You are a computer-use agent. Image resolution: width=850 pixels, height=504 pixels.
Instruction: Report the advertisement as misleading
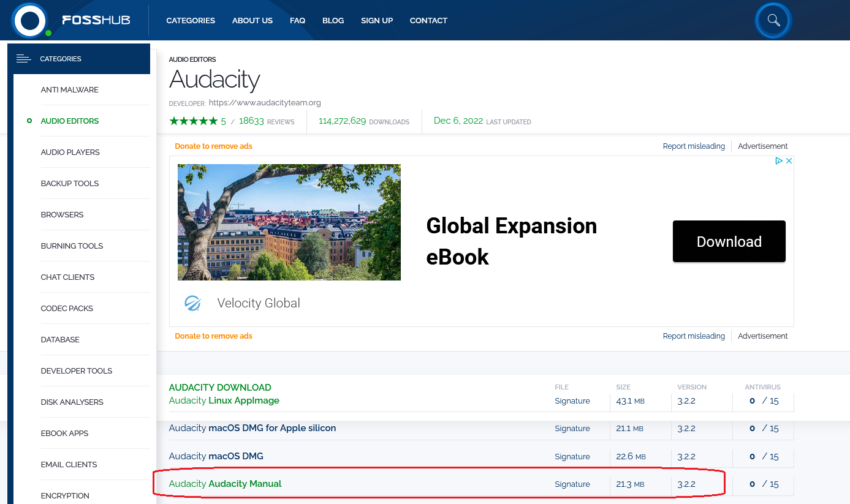694,146
